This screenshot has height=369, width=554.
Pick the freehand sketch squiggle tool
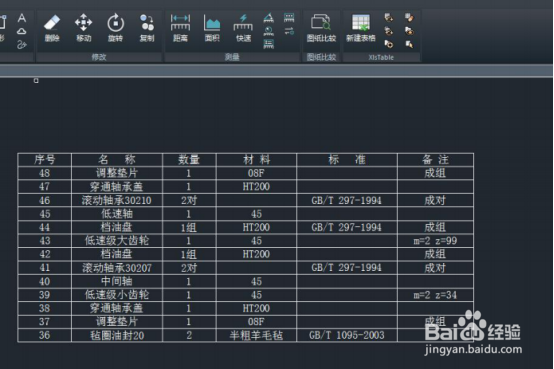(22, 45)
